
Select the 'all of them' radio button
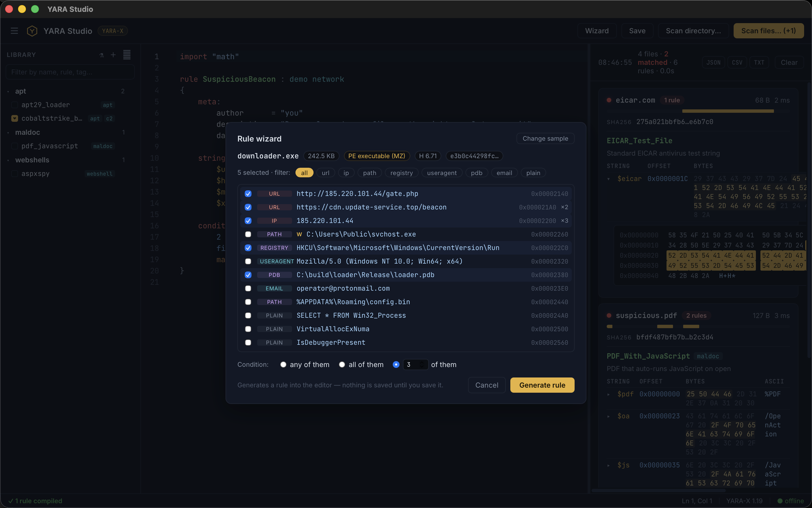(342, 365)
